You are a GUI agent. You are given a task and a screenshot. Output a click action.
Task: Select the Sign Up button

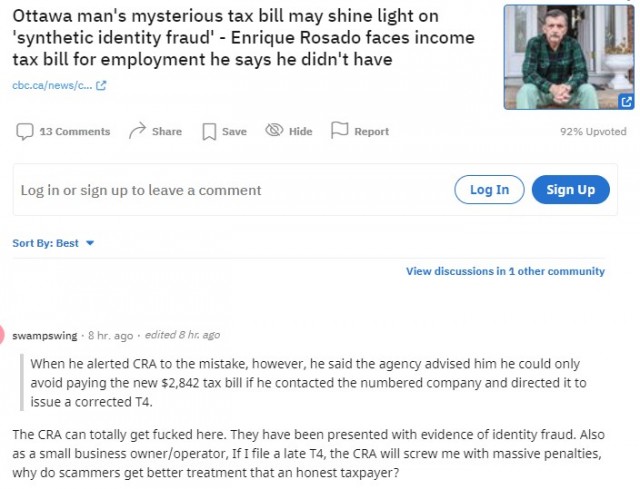(571, 189)
